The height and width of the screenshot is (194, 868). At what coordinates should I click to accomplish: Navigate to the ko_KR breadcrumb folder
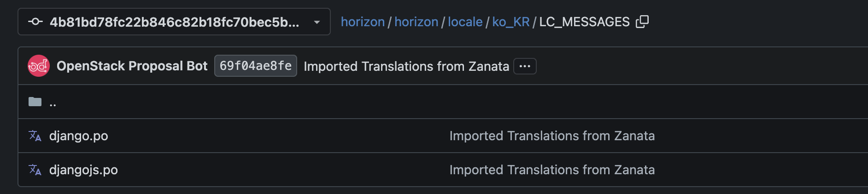(x=510, y=22)
